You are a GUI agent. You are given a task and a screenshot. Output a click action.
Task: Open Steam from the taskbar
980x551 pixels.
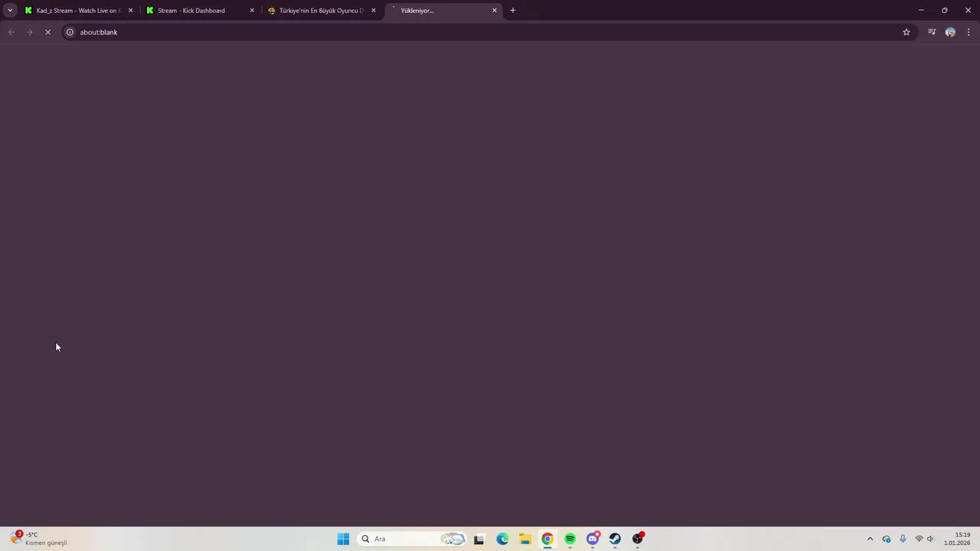(615, 539)
